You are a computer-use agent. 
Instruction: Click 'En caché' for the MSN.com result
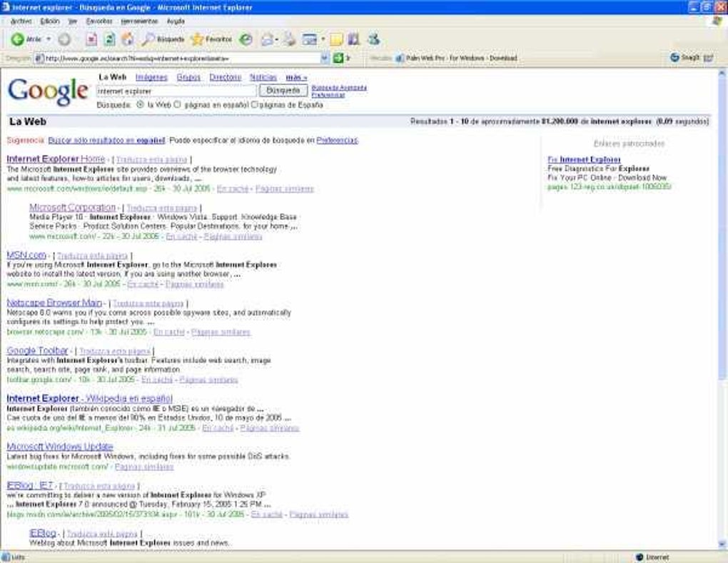click(x=143, y=284)
